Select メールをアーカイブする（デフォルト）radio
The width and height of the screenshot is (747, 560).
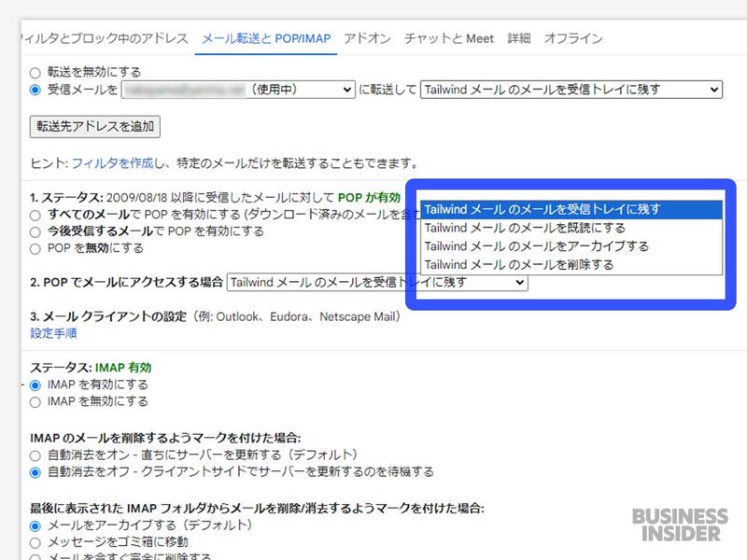[35, 526]
